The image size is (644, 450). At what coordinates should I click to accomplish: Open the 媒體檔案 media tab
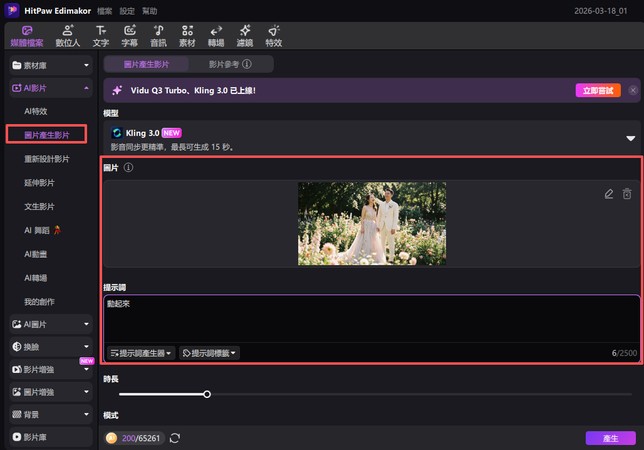27,36
